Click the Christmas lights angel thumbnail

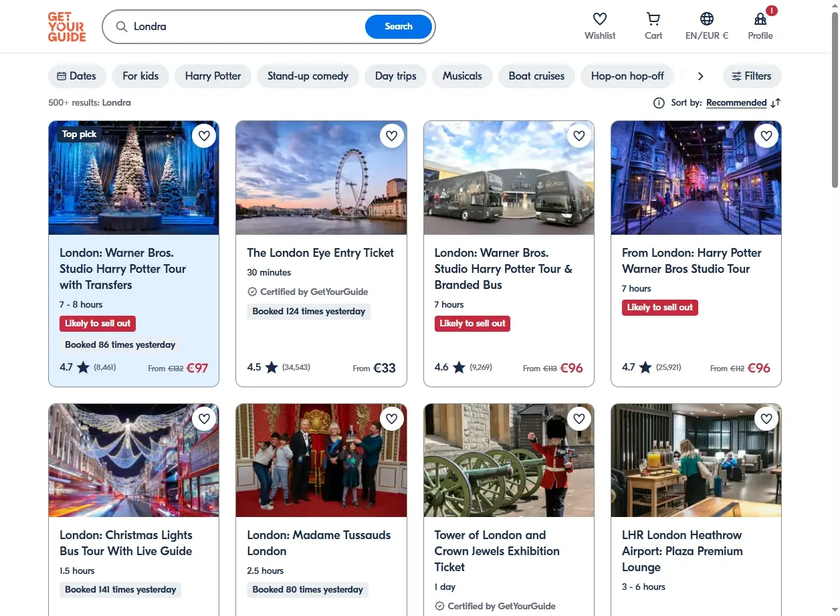click(134, 460)
